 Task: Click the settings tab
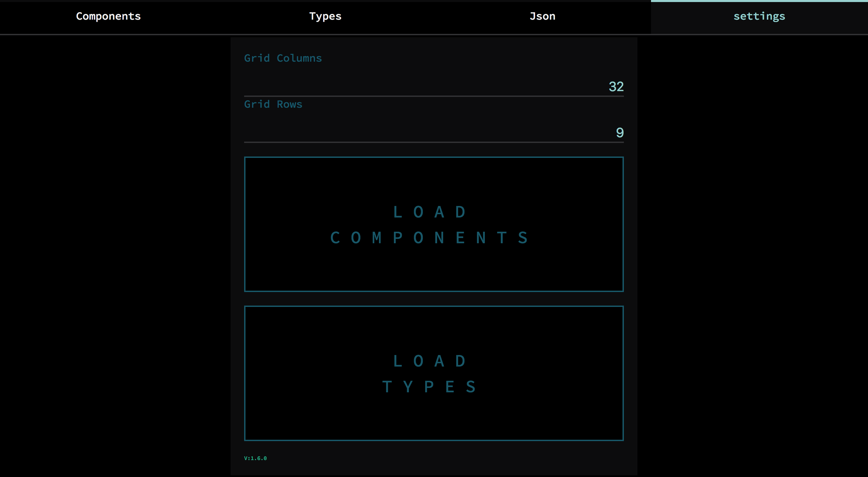pos(759,16)
